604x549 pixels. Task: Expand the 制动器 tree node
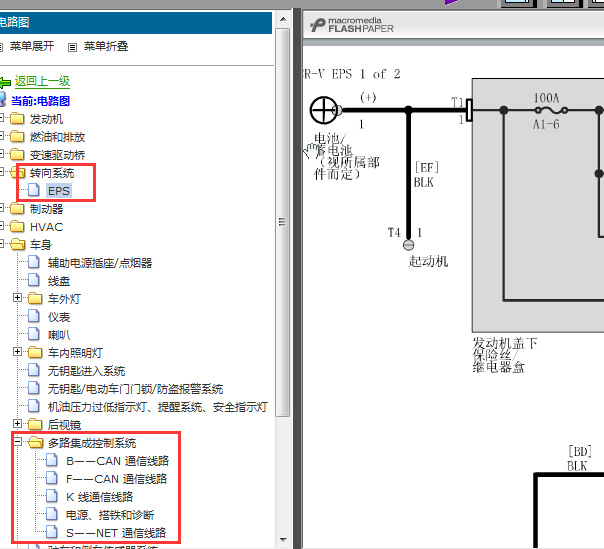[x=2, y=208]
